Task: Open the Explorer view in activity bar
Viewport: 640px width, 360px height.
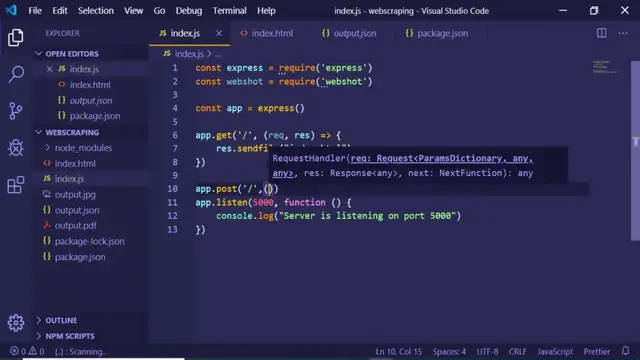Action: tap(16, 38)
